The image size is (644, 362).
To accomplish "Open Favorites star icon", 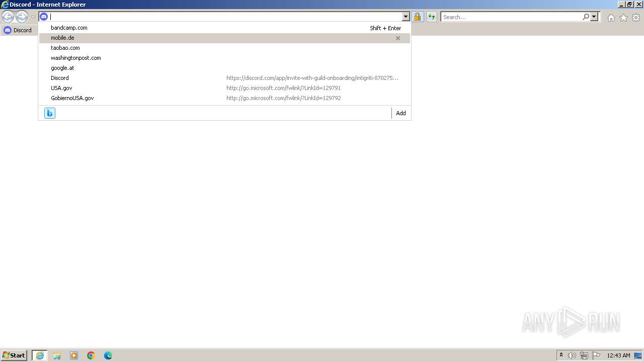I will click(x=623, y=18).
